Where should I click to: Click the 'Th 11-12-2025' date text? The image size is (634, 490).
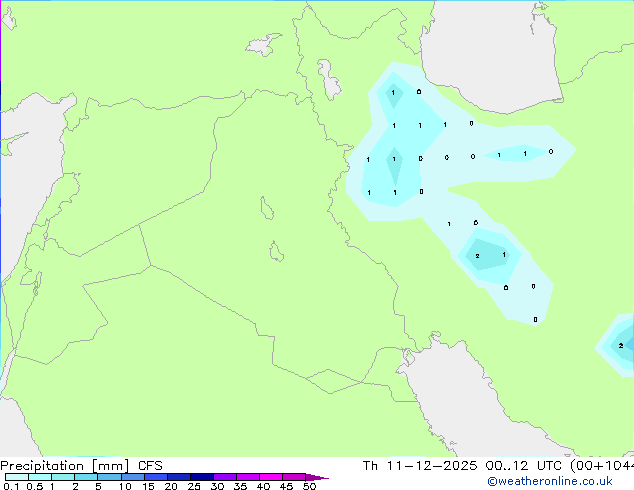pyautogui.click(x=420, y=466)
